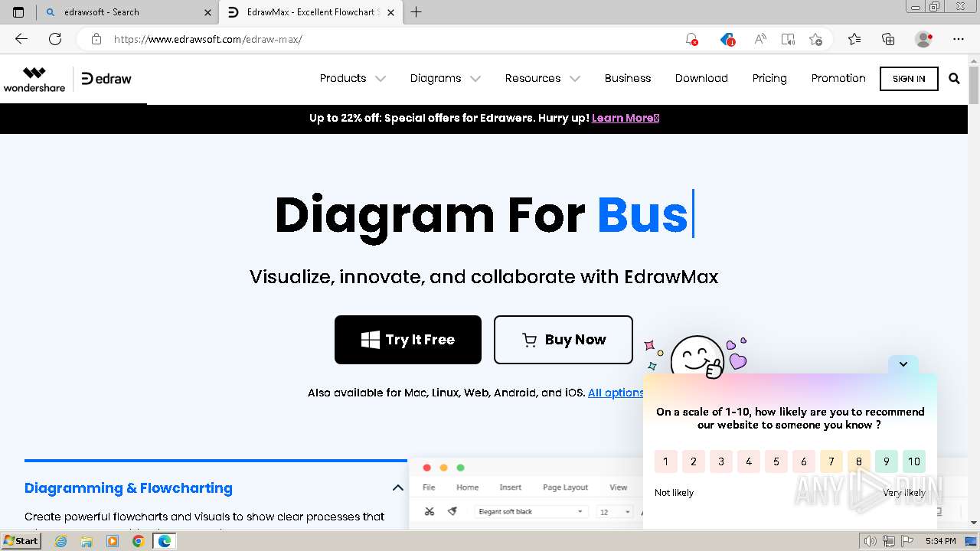Open File menu in app preview
The height and width of the screenshot is (551, 980).
point(429,487)
